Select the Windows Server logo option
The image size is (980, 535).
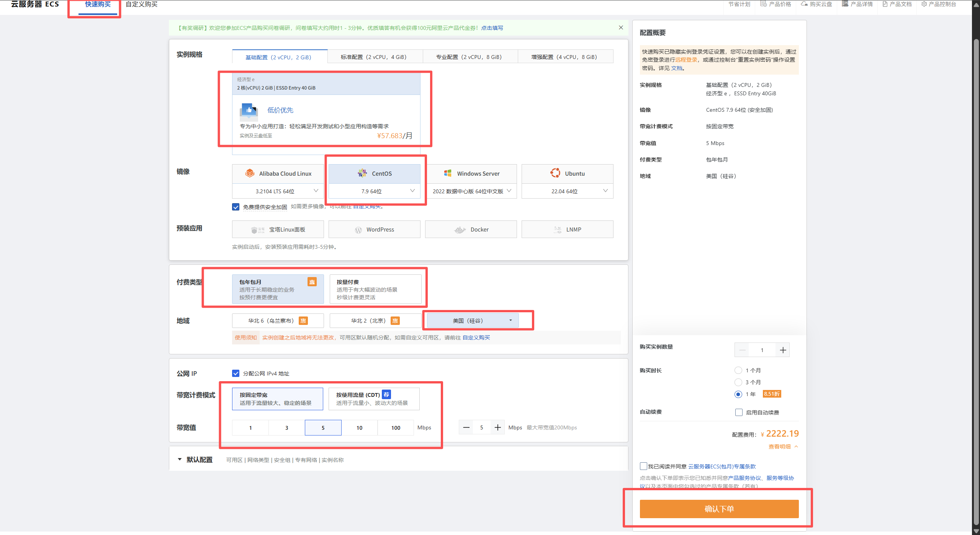pyautogui.click(x=447, y=173)
